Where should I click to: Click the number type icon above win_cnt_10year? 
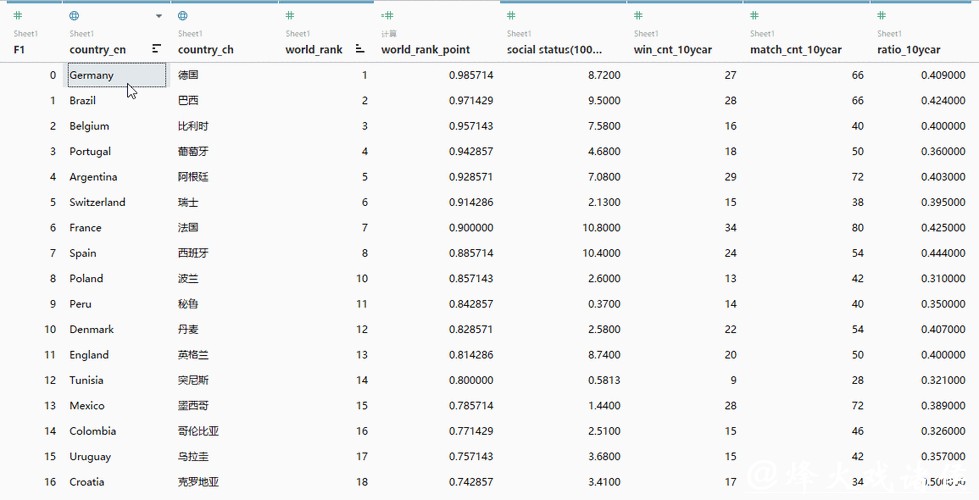[x=638, y=16]
